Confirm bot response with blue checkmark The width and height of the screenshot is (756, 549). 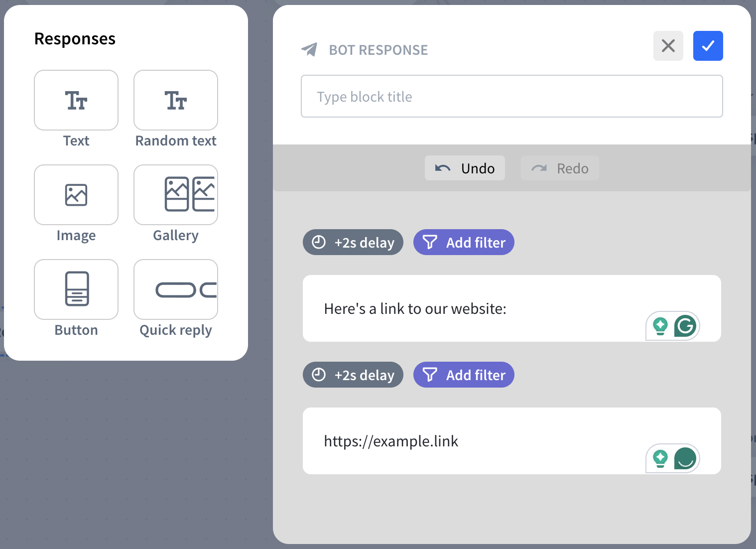708,46
